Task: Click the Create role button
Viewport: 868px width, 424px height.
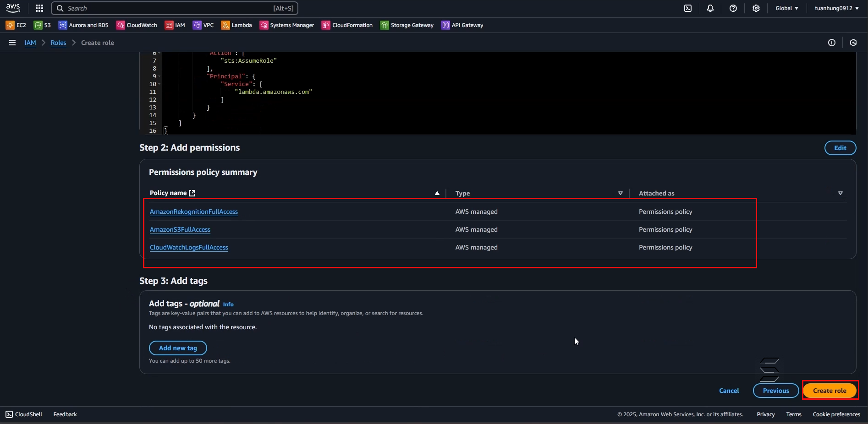Action: click(830, 391)
